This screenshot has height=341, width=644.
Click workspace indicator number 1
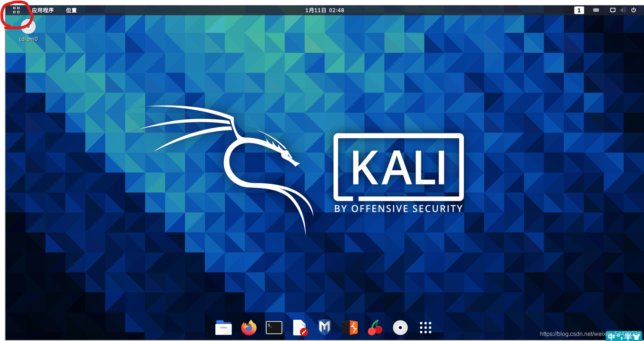tap(579, 10)
